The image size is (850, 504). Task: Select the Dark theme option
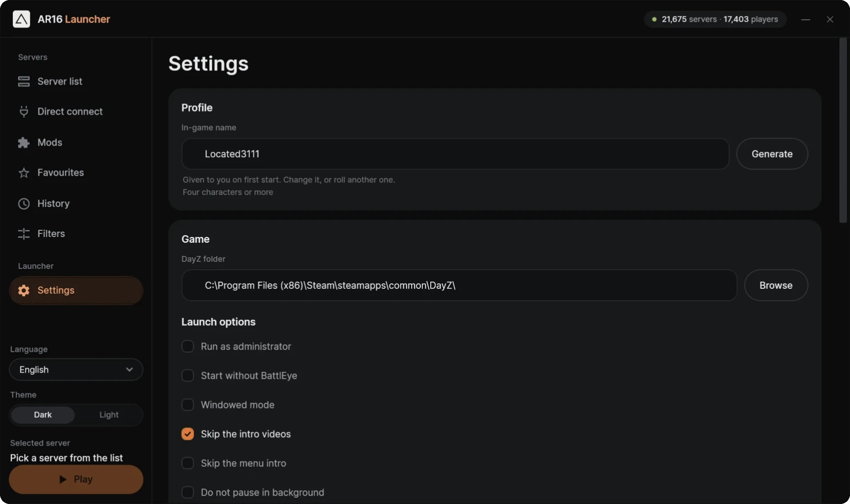pos(43,415)
